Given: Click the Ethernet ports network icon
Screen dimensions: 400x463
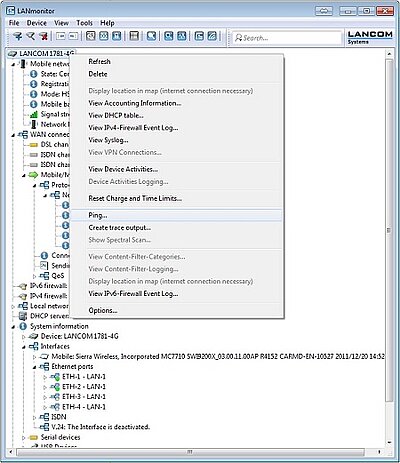Looking at the screenshot, I should pos(44,367).
